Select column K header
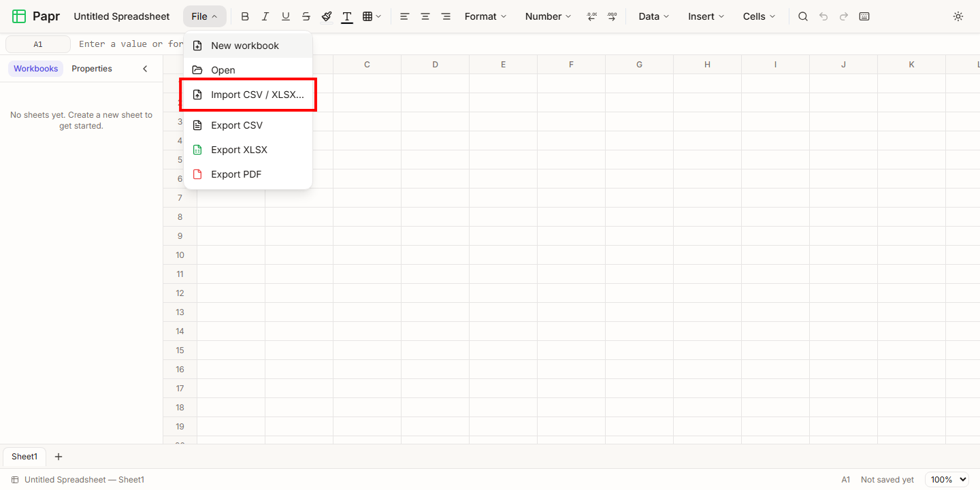The width and height of the screenshot is (980, 490). (911, 65)
